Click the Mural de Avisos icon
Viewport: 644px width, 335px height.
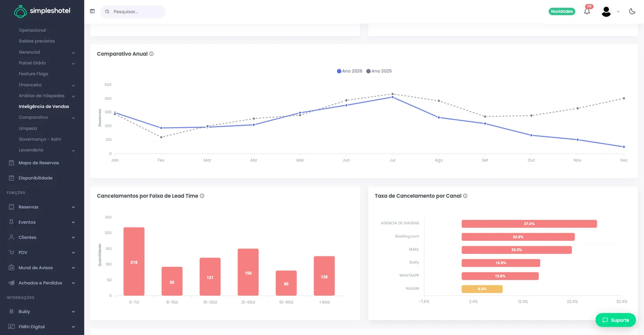[12, 268]
